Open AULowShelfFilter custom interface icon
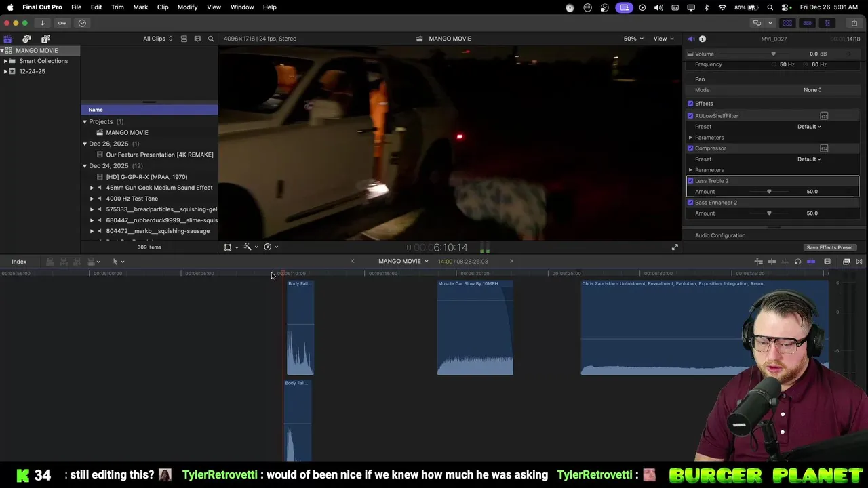This screenshot has width=868, height=488. click(x=824, y=116)
